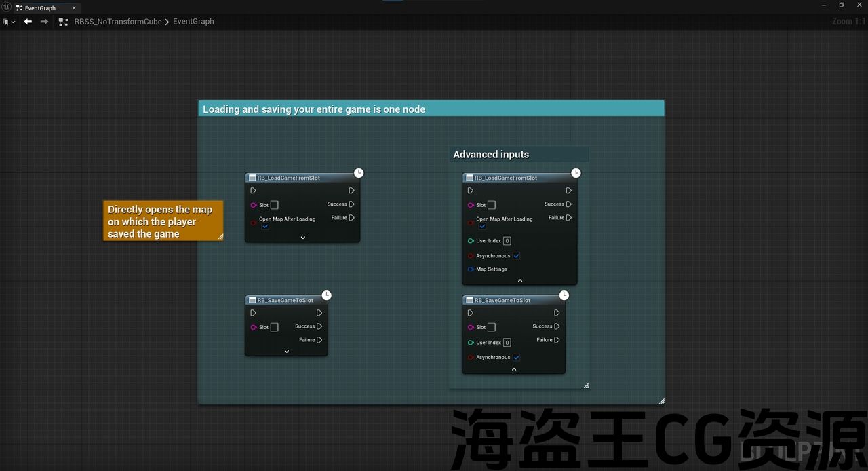The height and width of the screenshot is (471, 868).
Task: Click the Success output pin on the collapsed RB_LoadGameFromSlot node
Action: point(351,204)
